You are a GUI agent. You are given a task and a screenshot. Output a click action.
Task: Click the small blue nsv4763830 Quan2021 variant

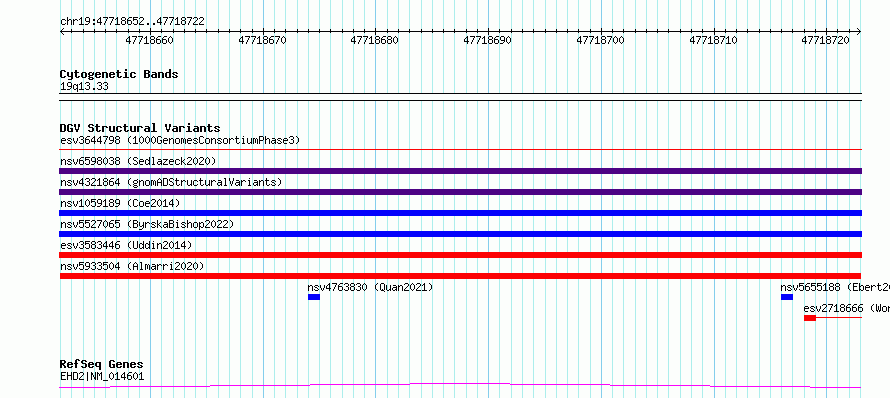pos(314,297)
